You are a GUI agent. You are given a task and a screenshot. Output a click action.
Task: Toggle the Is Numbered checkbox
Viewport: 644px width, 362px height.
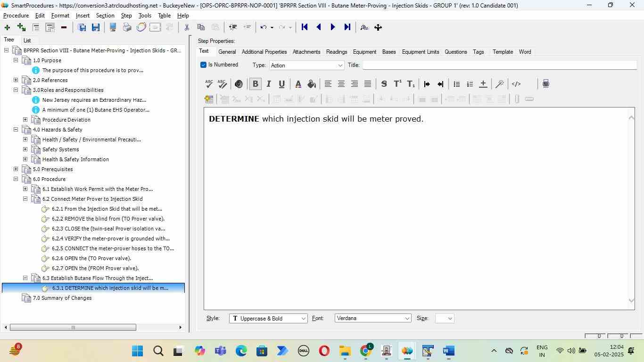pos(203,65)
